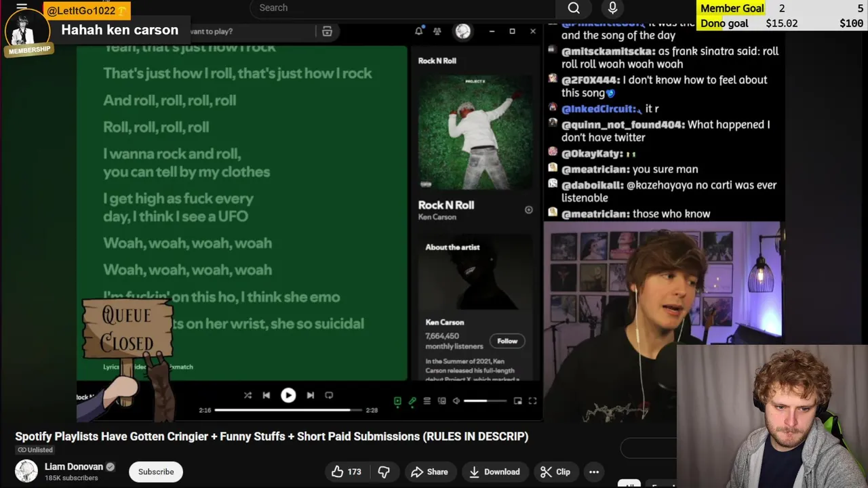Viewport: 868px width, 488px height.
Task: Skip to previous track in Spotify
Action: 267,395
